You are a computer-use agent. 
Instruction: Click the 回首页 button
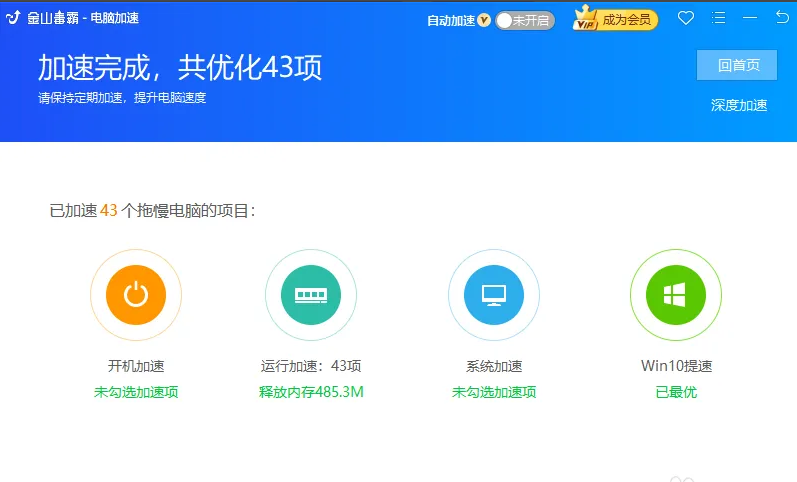[x=736, y=65]
